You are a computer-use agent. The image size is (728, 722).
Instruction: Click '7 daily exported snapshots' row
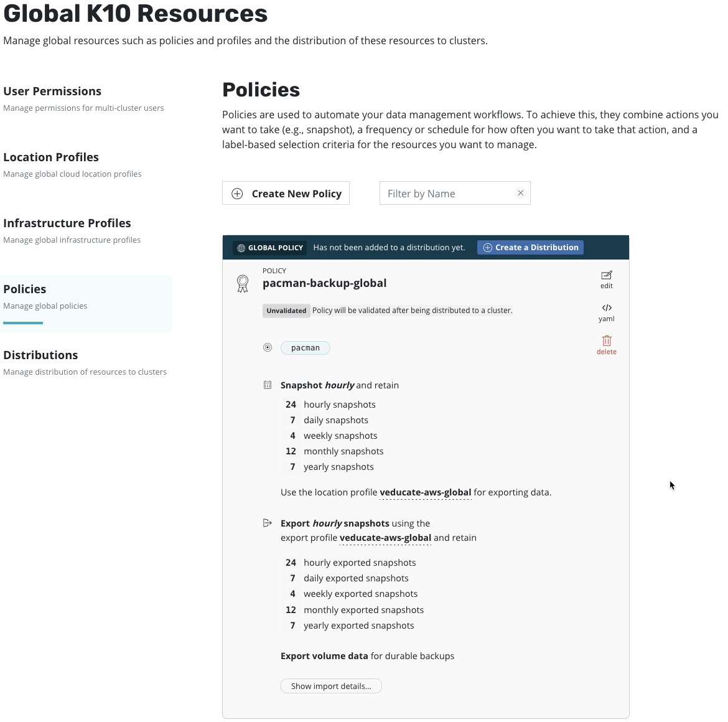[x=347, y=578]
